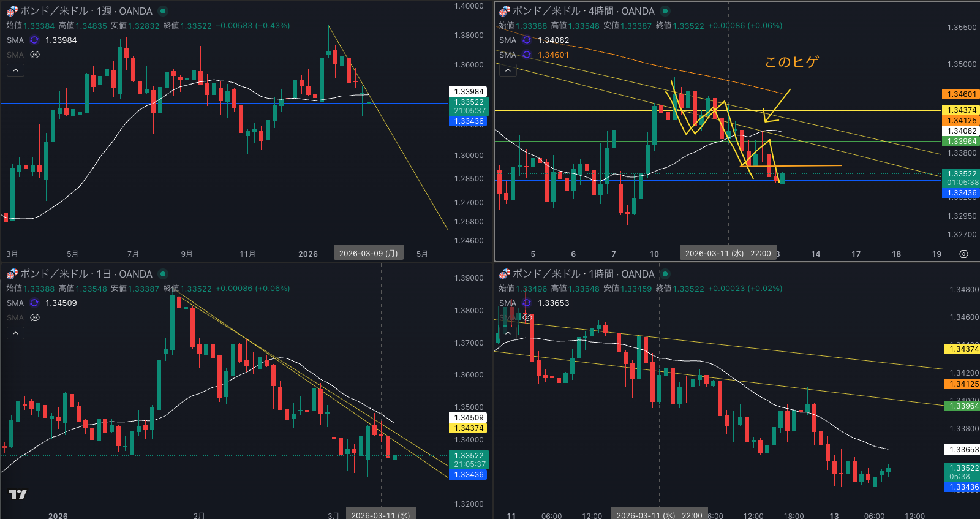Click the 2026-03-09 (月) date marker

pos(368,253)
